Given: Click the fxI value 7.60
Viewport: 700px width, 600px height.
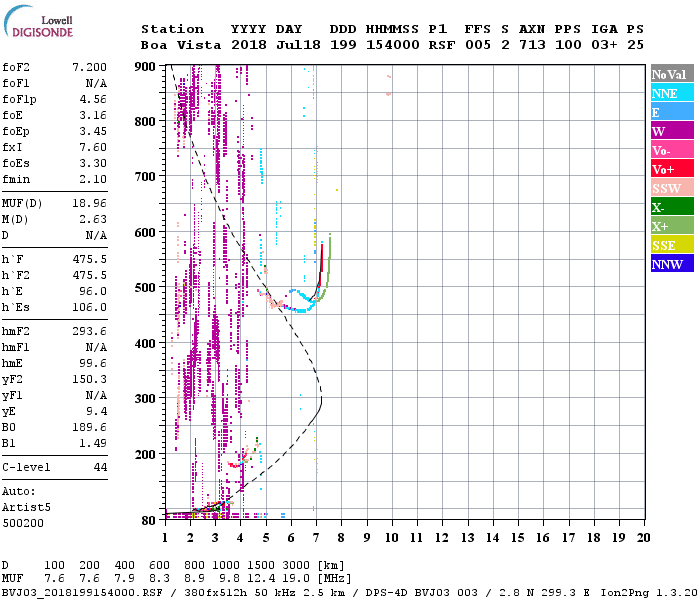Looking at the screenshot, I should 93,147.
